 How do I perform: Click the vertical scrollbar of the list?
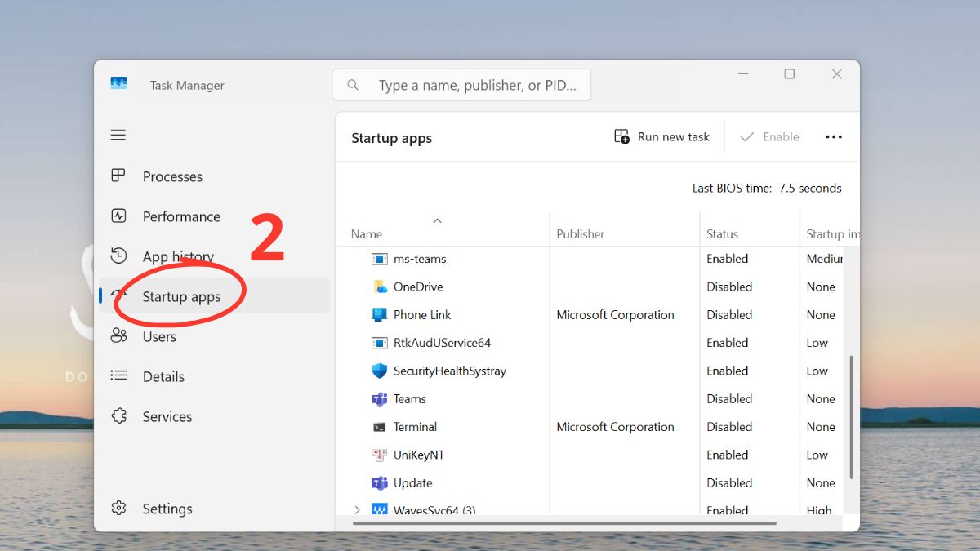pyautogui.click(x=851, y=416)
